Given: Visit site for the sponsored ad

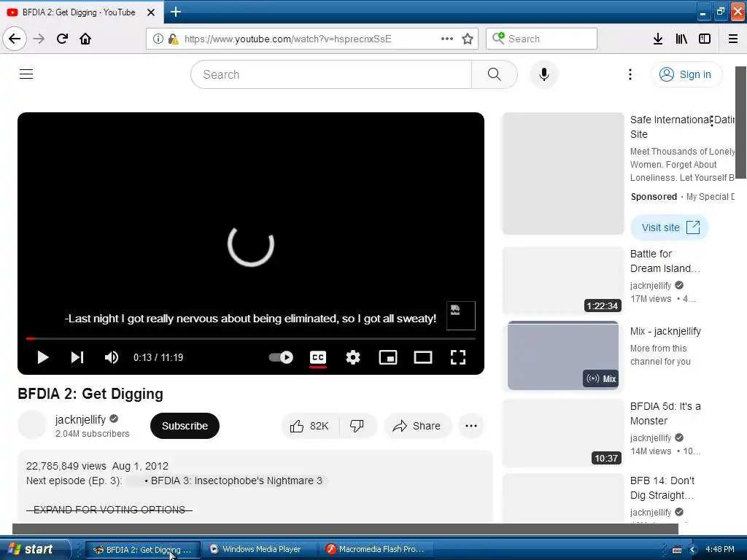Looking at the screenshot, I should [670, 227].
